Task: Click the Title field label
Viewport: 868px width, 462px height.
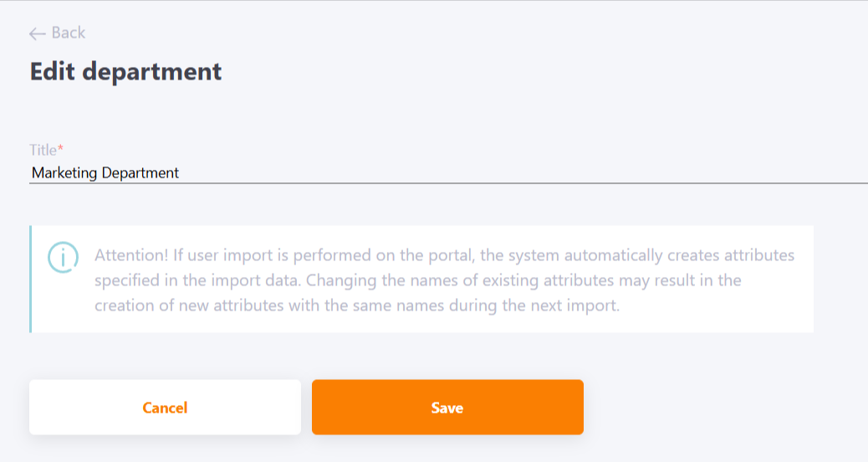Action: click(43, 150)
